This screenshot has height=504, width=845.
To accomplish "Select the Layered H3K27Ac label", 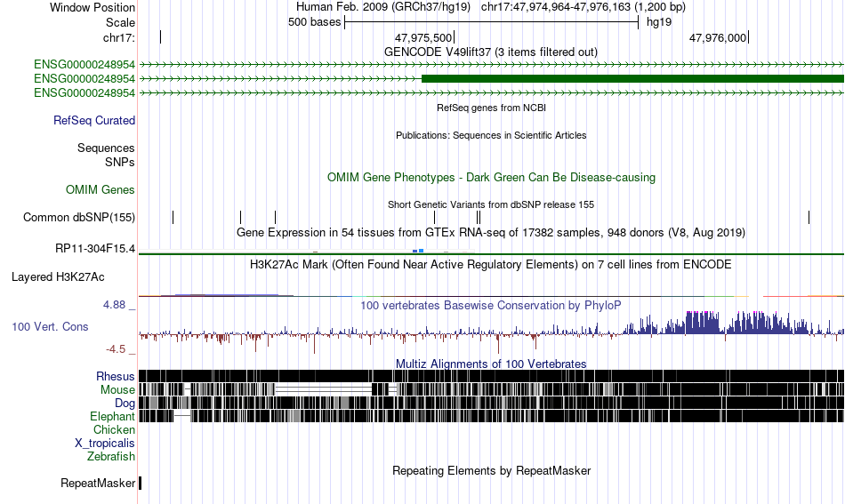I will tap(58, 276).
